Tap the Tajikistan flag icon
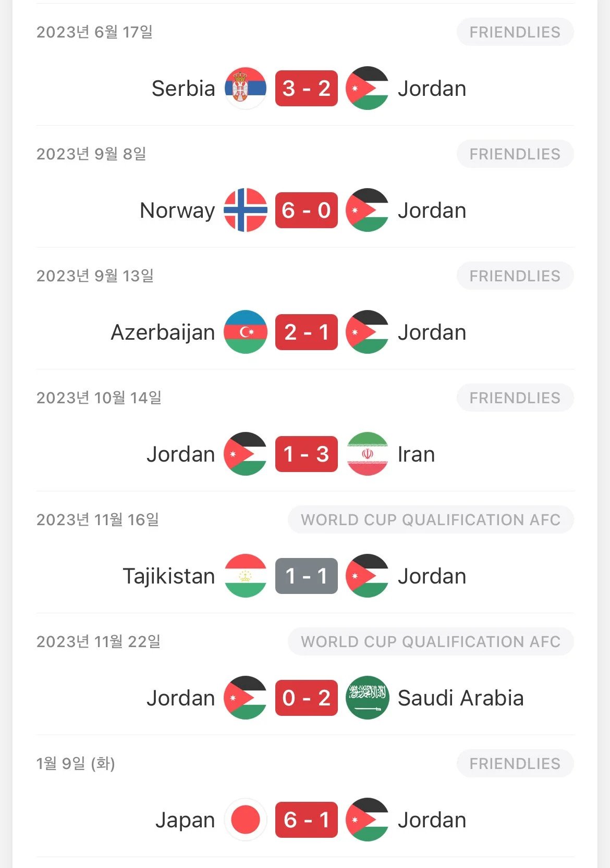This screenshot has width=610, height=868. [245, 576]
